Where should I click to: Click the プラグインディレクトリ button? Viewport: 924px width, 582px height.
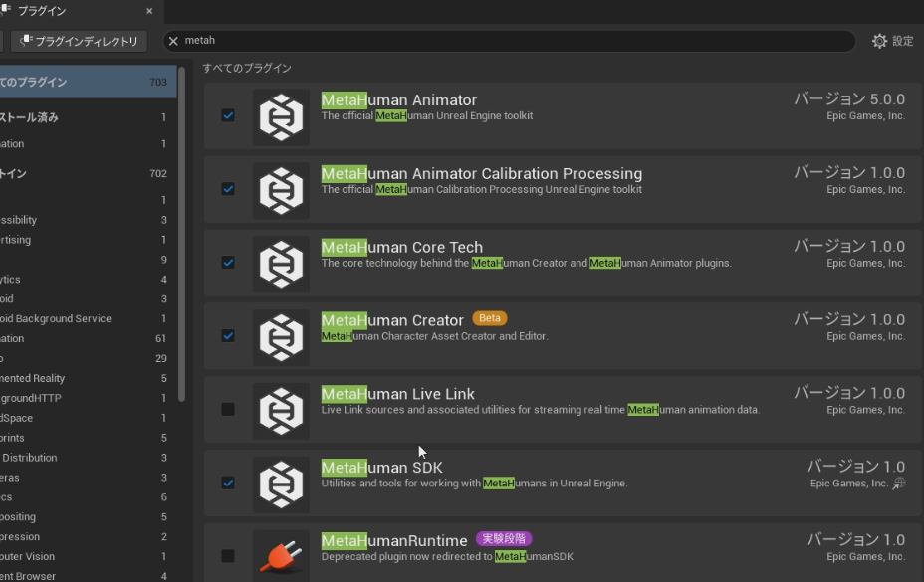[x=79, y=41]
